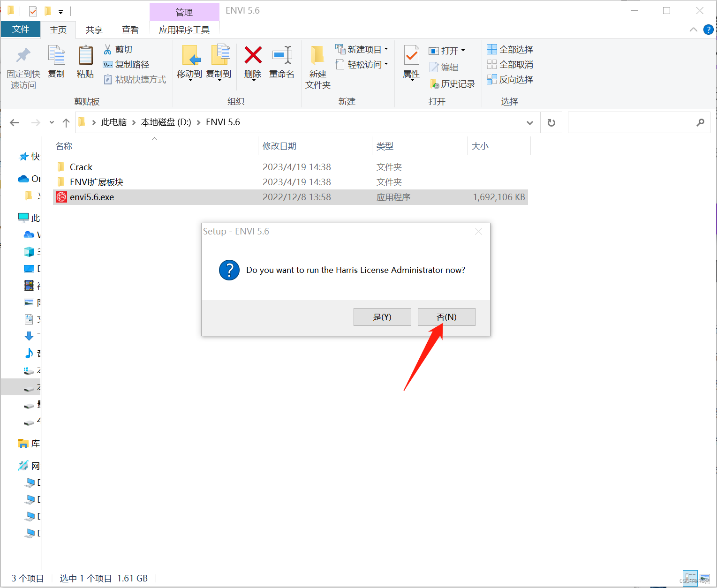Click the Pin to Quick access icon
Viewport: 717px width, 588px height.
(x=23, y=55)
